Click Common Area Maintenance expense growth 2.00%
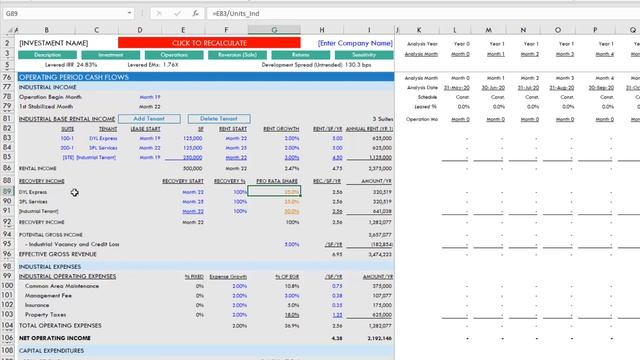 [240, 286]
